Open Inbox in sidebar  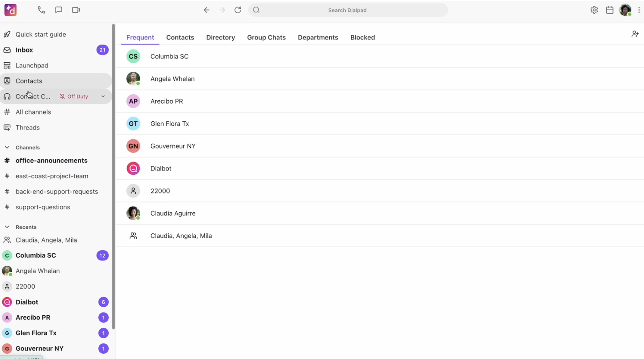click(24, 50)
